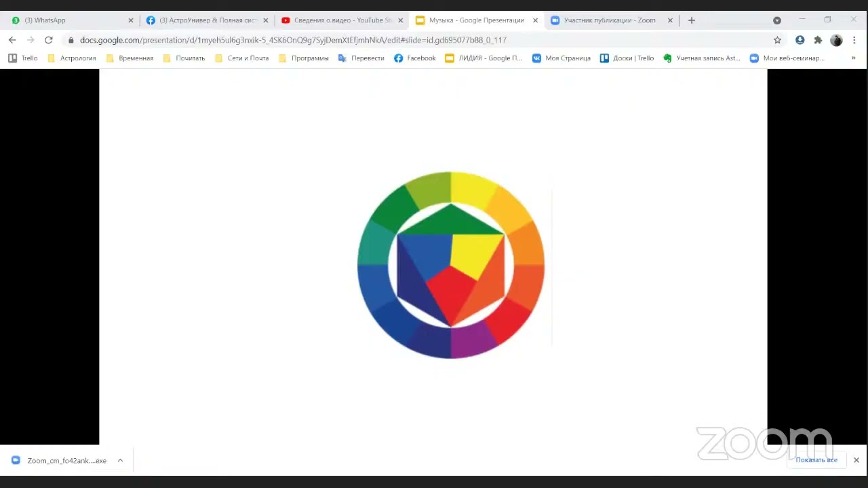868x488 pixels.
Task: Open the Программы bookmarks folder
Action: tap(304, 58)
